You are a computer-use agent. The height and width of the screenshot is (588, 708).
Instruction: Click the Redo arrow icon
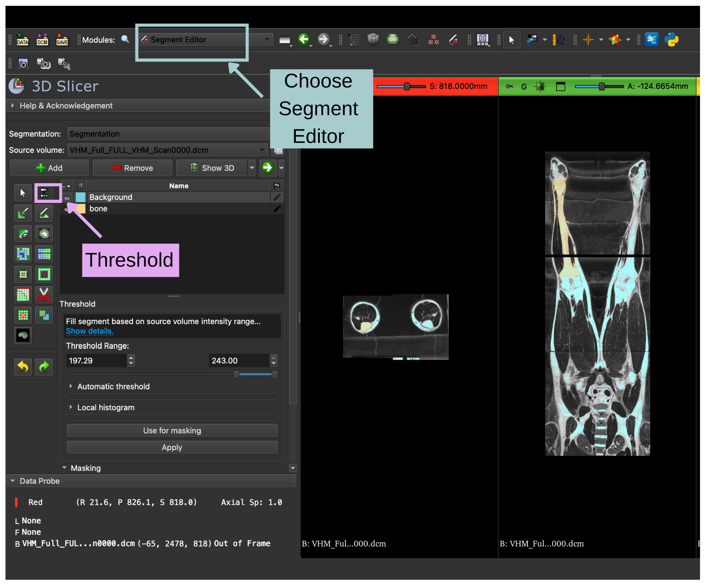[44, 367]
